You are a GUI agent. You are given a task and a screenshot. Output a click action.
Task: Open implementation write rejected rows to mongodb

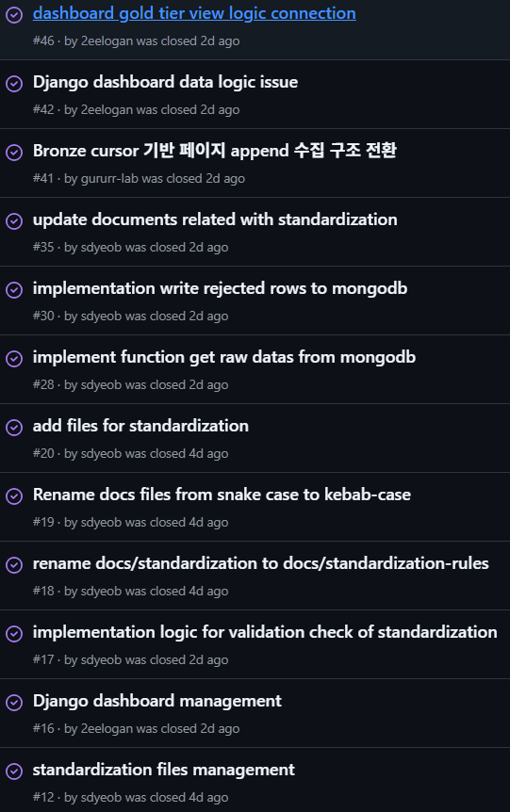tap(220, 288)
